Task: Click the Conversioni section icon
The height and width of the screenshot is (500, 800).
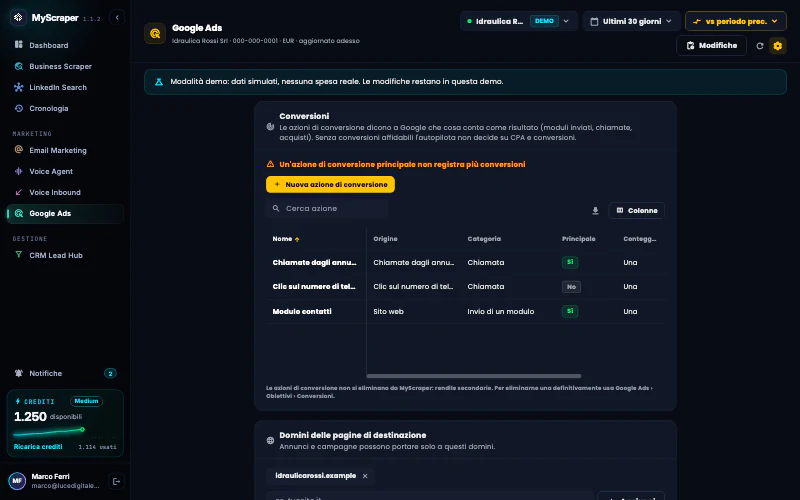Action: 270,127
